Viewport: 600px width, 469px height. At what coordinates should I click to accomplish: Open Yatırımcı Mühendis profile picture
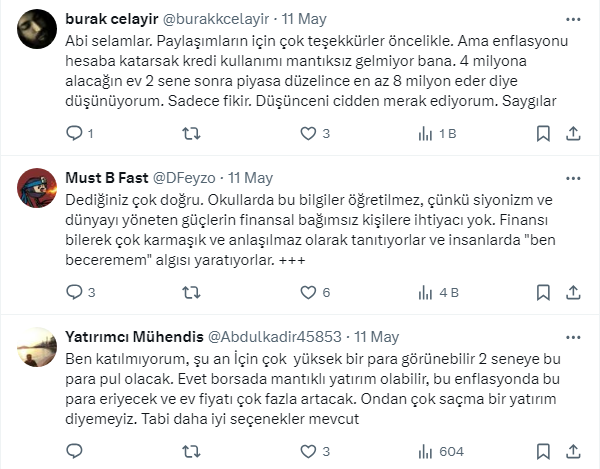[x=36, y=349]
